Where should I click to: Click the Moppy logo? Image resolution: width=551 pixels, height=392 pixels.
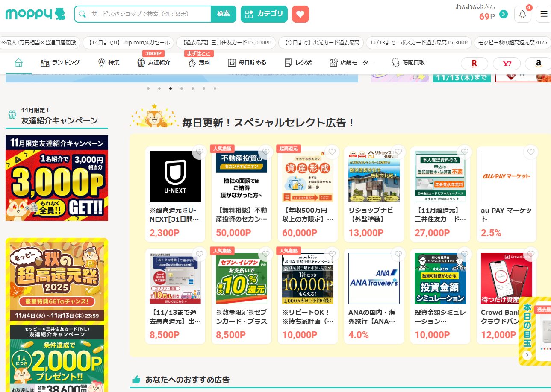click(x=35, y=14)
